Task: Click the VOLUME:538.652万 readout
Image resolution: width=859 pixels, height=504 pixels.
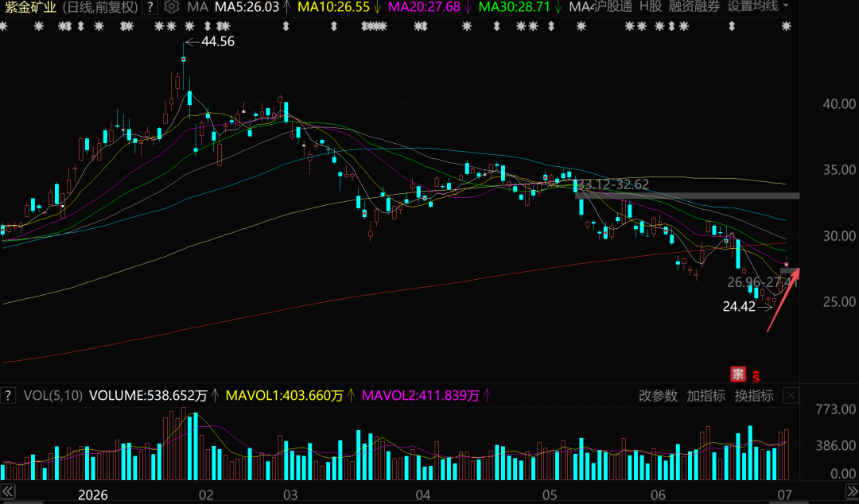Action: click(x=148, y=396)
